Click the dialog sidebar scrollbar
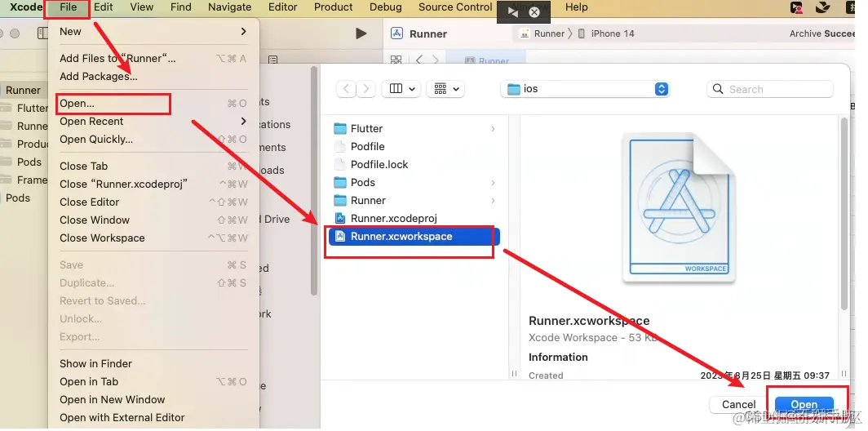The height and width of the screenshot is (431, 868). coord(314,180)
